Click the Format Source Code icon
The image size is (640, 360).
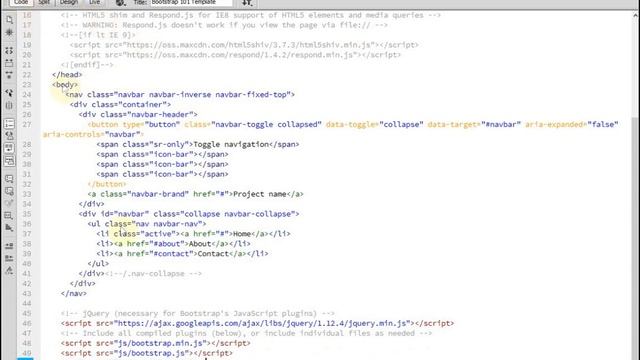[9, 270]
